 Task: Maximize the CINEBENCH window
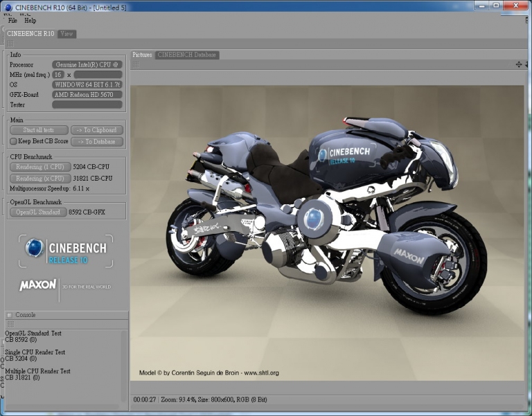pyautogui.click(x=496, y=6)
